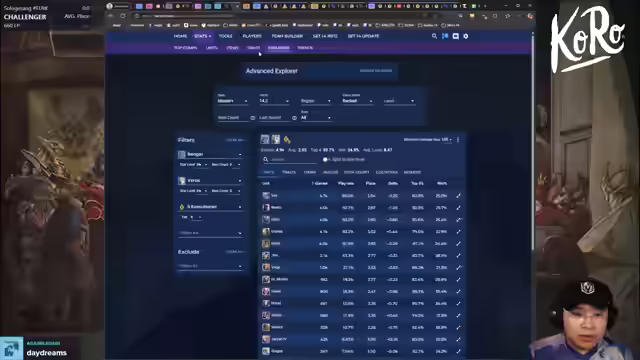Click the unit portrait in the Dr. Mundo row
The height and width of the screenshot is (360, 640).
[x=266, y=280]
